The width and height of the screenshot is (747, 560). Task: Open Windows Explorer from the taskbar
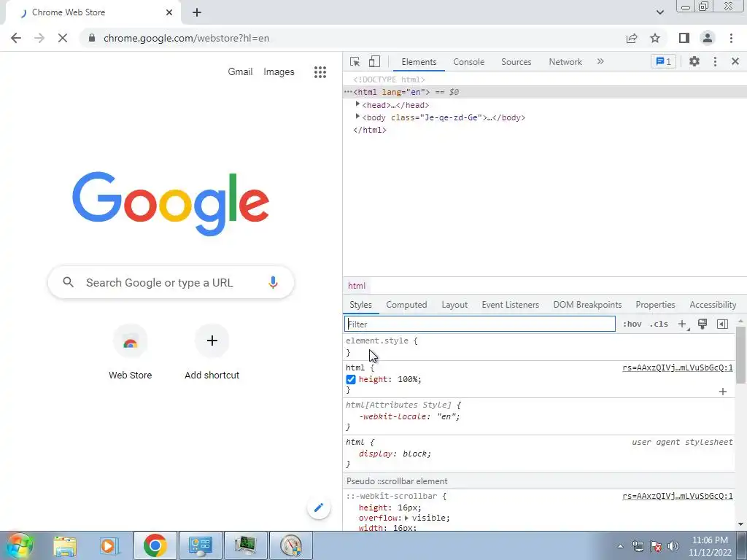pos(65,545)
